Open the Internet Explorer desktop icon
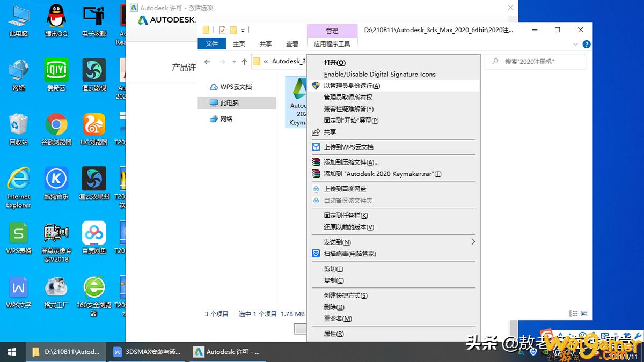 click(19, 187)
